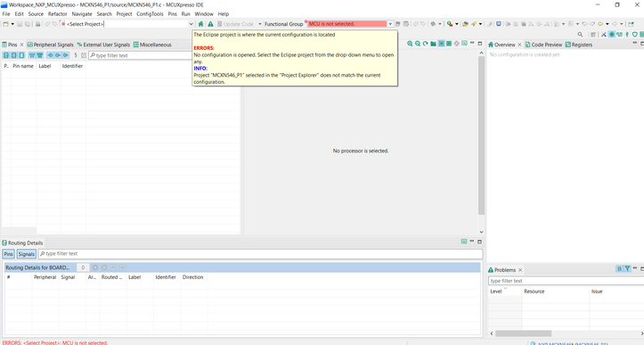This screenshot has height=345, width=644.
Task: Zoom out on the package view
Action: (x=418, y=44)
